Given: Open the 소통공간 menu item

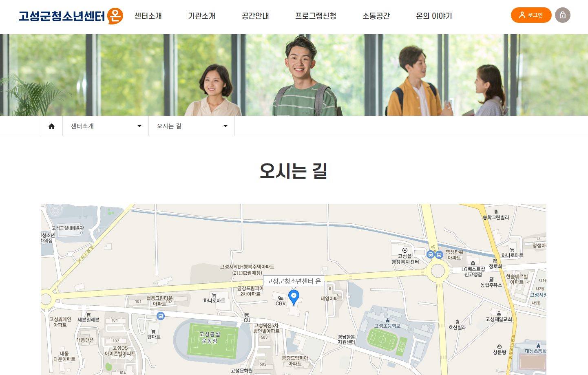Looking at the screenshot, I should 376,16.
